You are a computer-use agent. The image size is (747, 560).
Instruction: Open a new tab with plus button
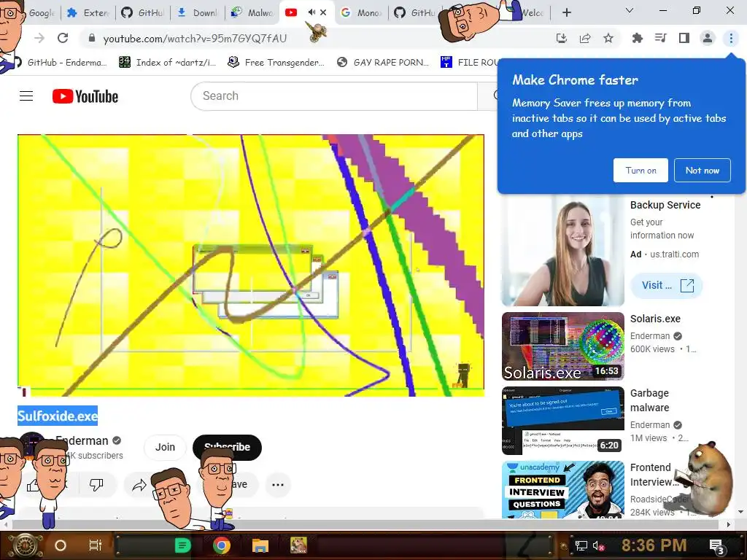click(566, 12)
